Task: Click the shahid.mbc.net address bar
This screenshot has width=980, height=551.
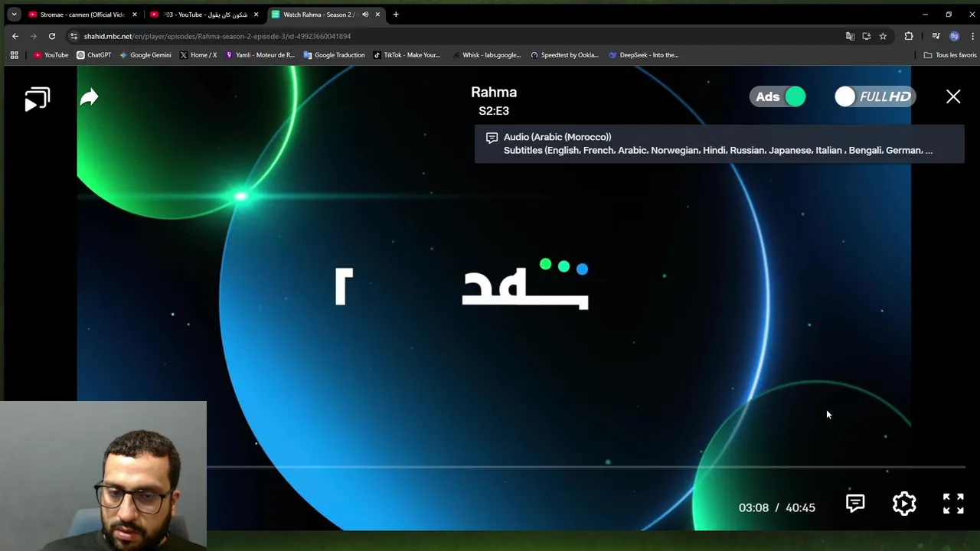Action: point(217,36)
